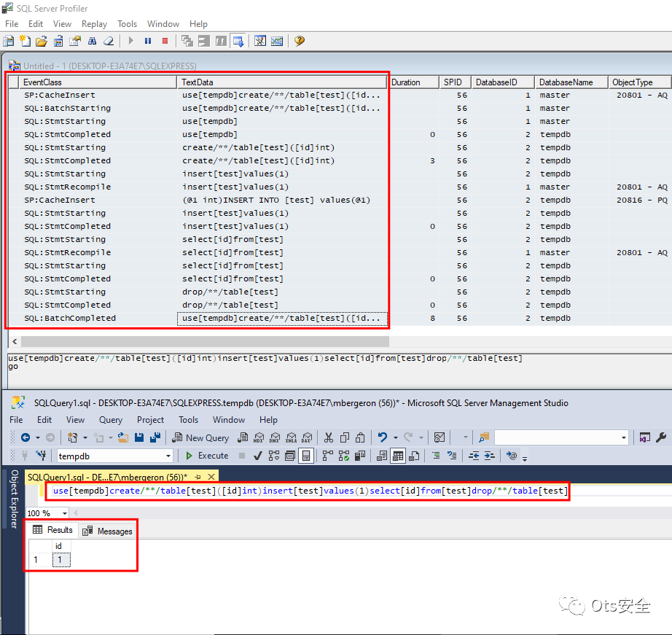Viewport: 672px width, 635px height.
Task: Click Navigate Backward arrow in SSMS toolbar
Action: tap(26, 437)
